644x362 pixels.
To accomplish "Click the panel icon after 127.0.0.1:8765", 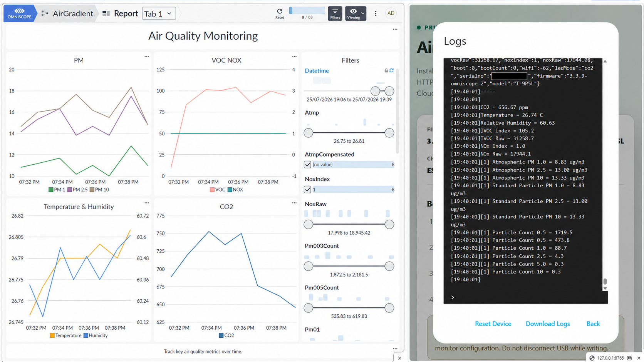I will tap(629, 358).
